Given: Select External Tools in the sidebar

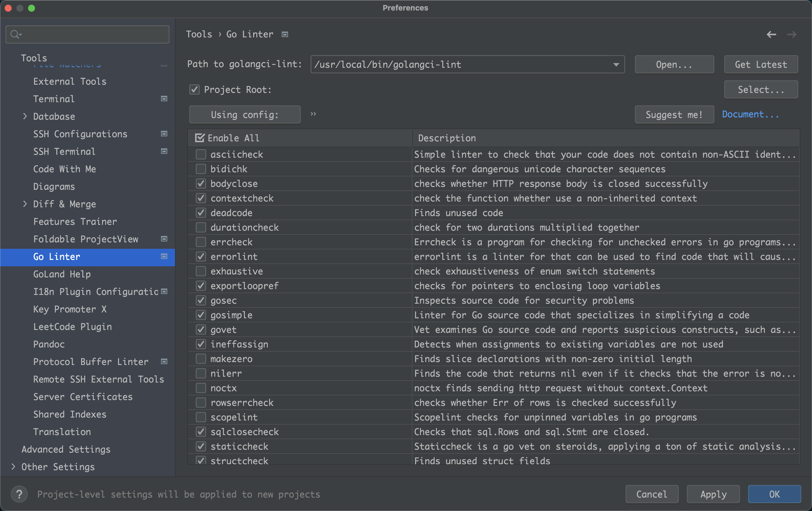Looking at the screenshot, I should (70, 81).
